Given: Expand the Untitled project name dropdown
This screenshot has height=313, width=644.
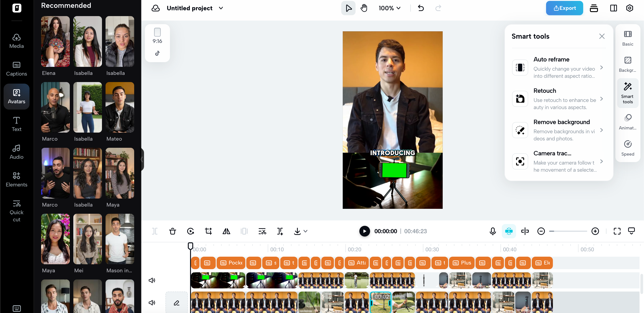Looking at the screenshot, I should pyautogui.click(x=221, y=8).
